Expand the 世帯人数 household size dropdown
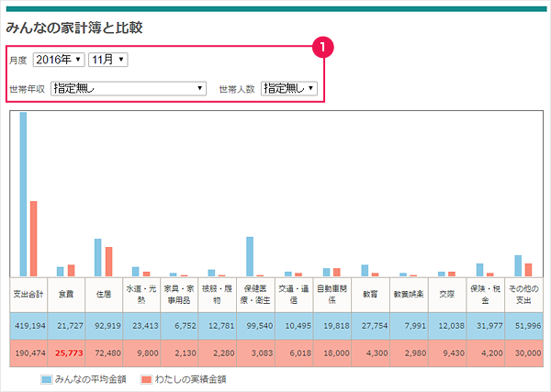 click(288, 89)
